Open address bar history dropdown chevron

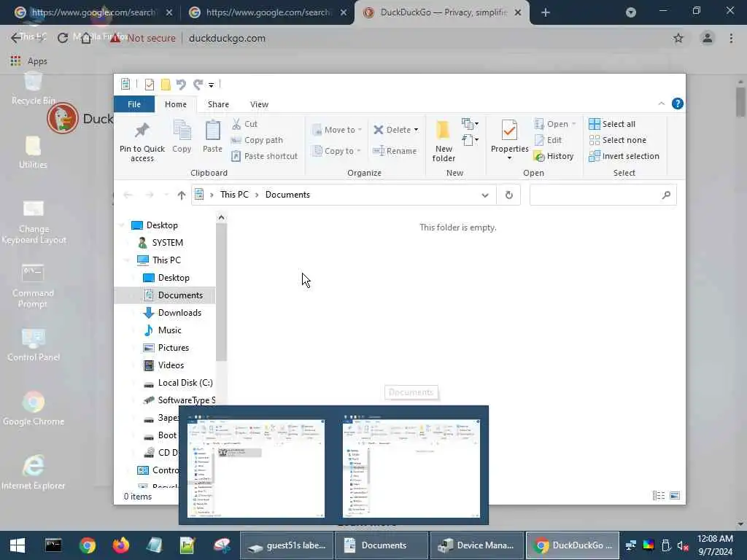[x=484, y=195]
